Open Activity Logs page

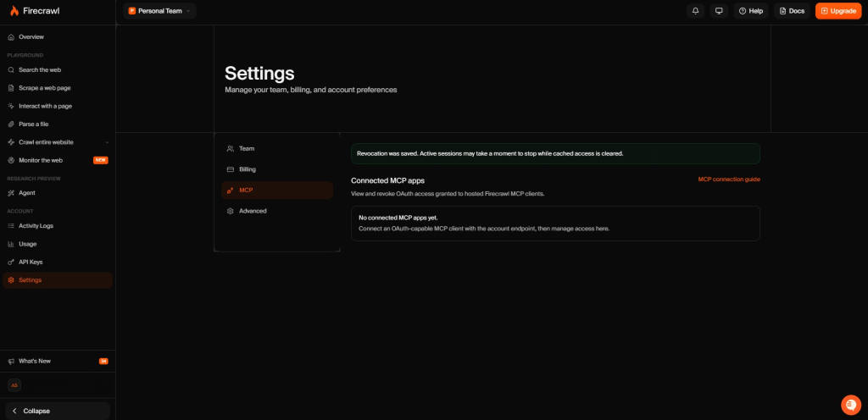58,226
